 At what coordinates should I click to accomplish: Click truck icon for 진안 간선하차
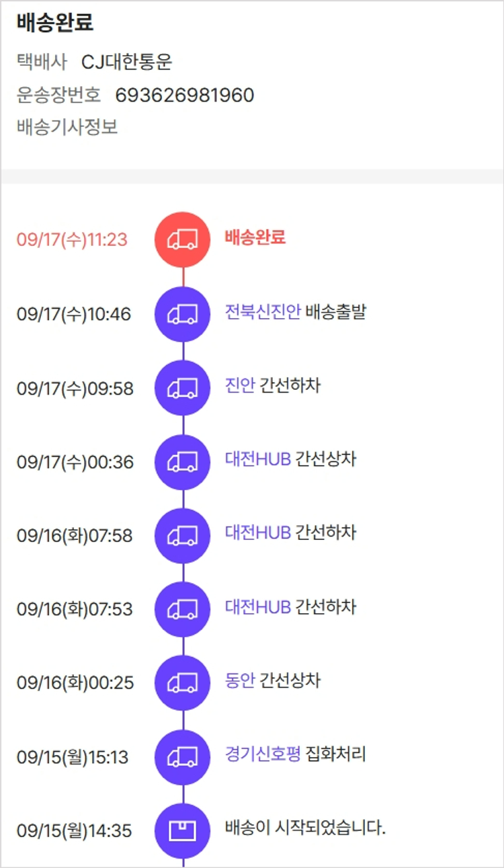coord(183,387)
